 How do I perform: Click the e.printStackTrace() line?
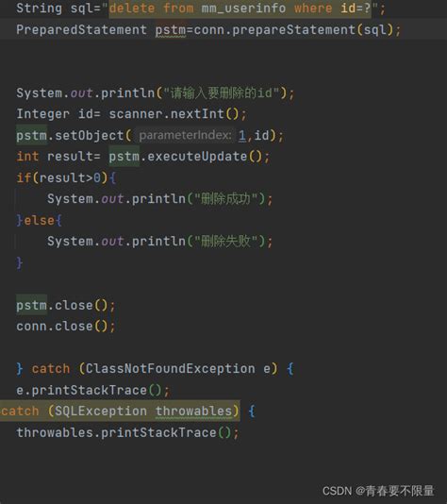tap(92, 390)
